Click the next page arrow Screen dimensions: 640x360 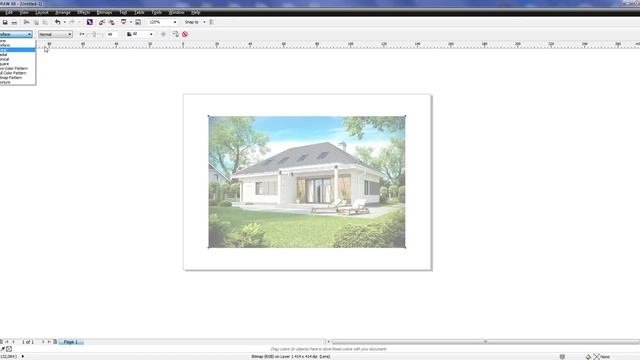click(43, 342)
